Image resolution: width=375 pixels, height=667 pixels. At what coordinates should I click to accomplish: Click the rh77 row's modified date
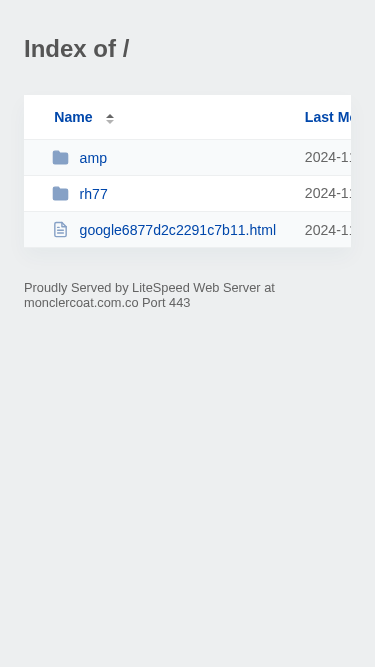(328, 194)
